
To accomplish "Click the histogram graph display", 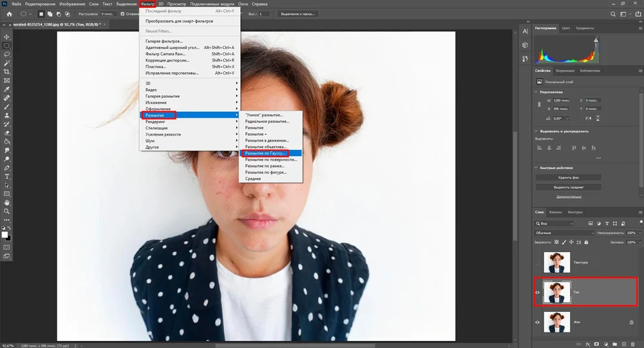I will point(567,50).
